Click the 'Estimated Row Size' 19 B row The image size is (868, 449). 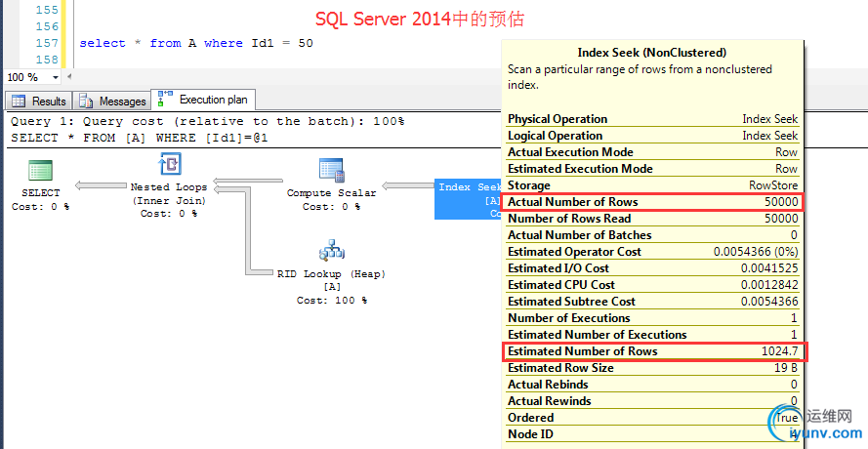pos(653,368)
